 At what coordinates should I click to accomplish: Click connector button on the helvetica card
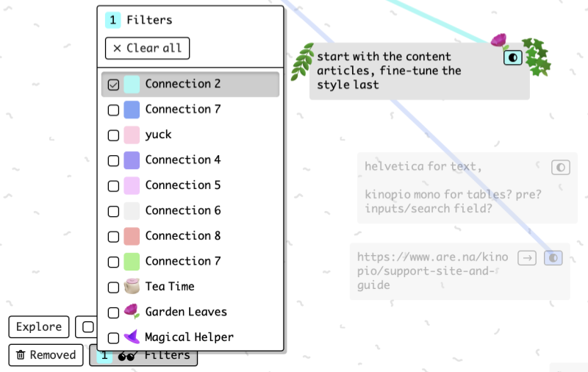[561, 168]
